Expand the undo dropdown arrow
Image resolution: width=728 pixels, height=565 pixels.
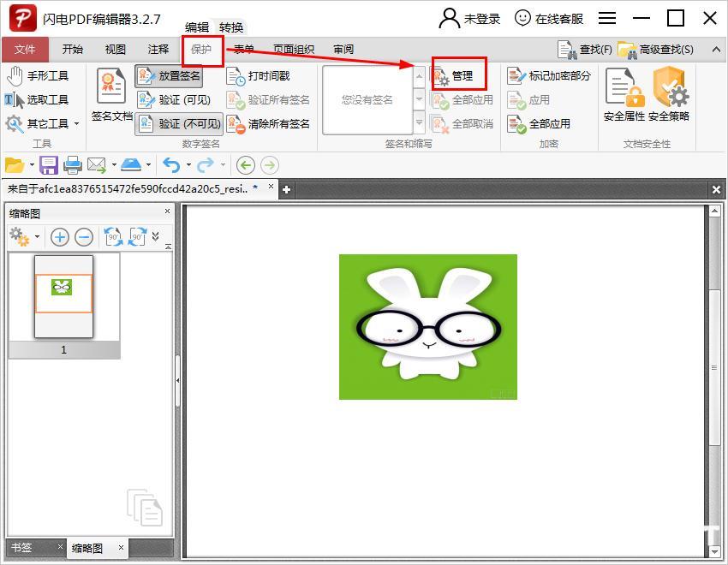point(188,165)
